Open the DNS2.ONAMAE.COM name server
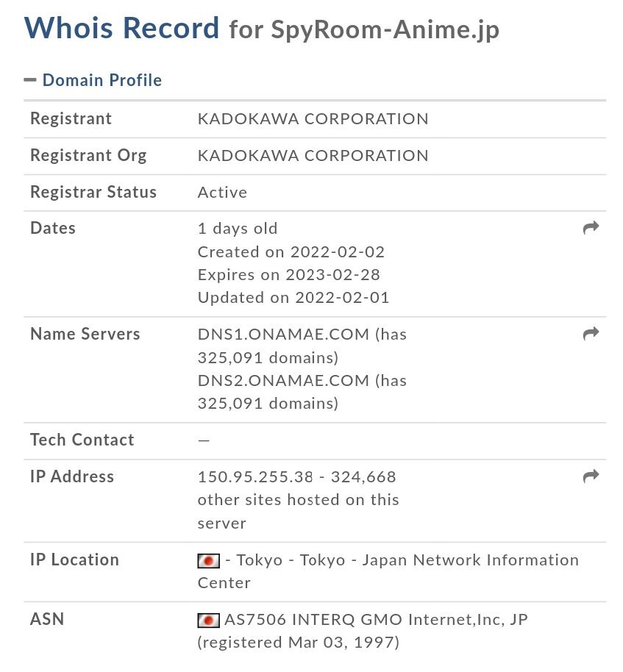 point(283,381)
